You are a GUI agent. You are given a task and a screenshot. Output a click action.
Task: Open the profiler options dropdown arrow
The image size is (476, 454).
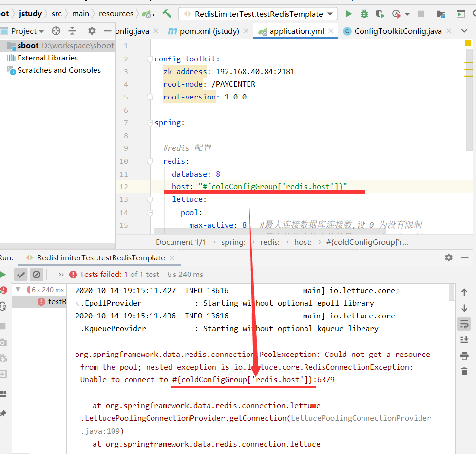(407, 14)
